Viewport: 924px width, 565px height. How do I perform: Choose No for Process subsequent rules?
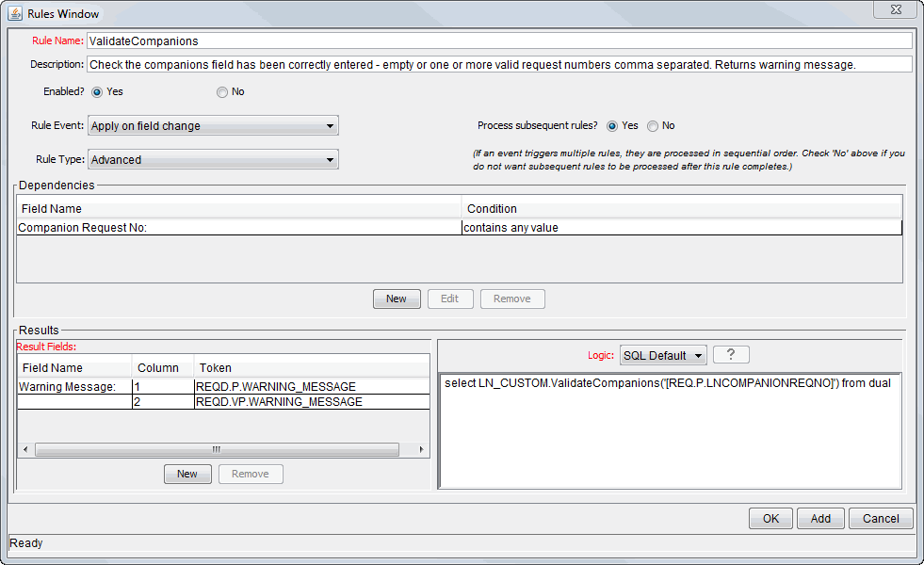(653, 126)
